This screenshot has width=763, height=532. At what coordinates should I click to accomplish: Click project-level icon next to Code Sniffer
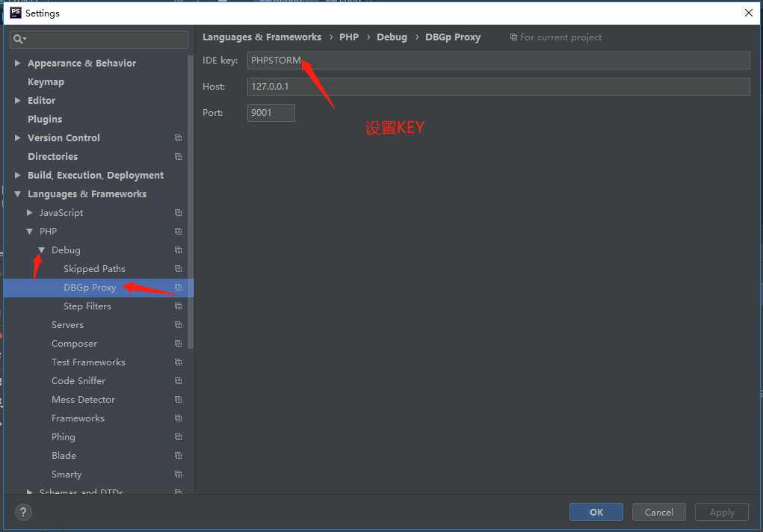pyautogui.click(x=178, y=381)
